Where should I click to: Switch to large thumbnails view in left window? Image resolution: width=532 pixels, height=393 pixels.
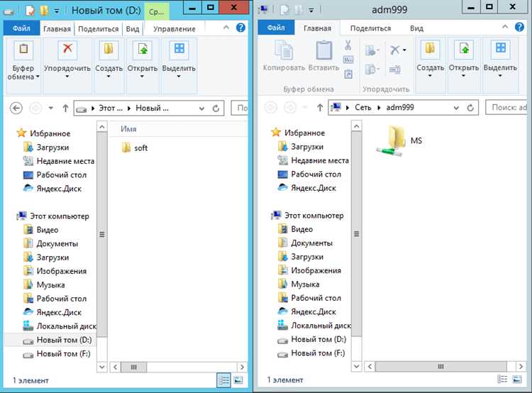(x=238, y=380)
